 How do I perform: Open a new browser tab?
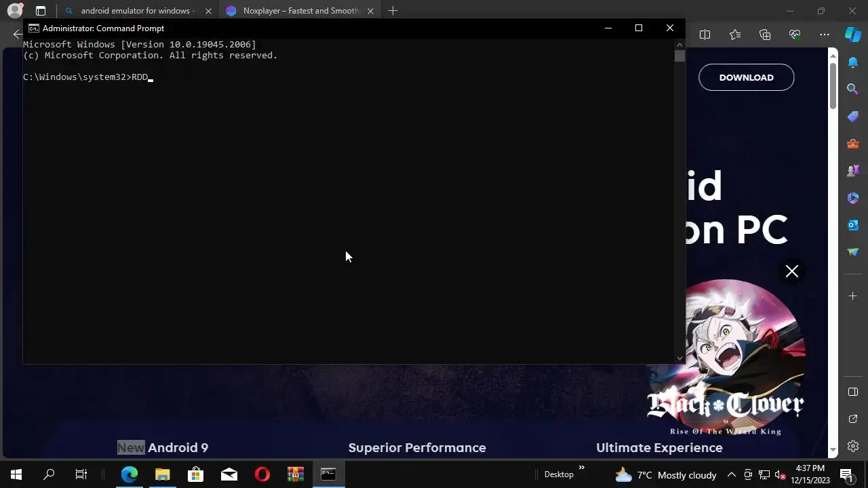393,11
